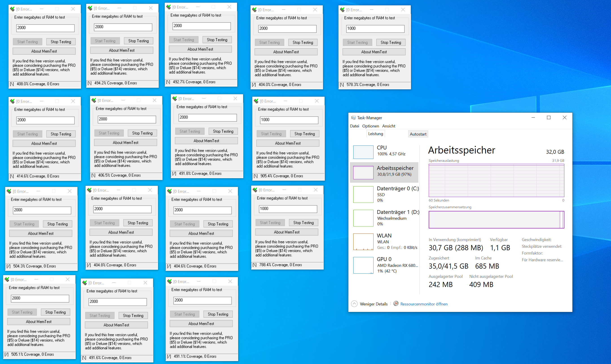Viewport: 611px width, 364px height.
Task: Select the GPU 0 graph thumbnail
Action: click(x=363, y=265)
